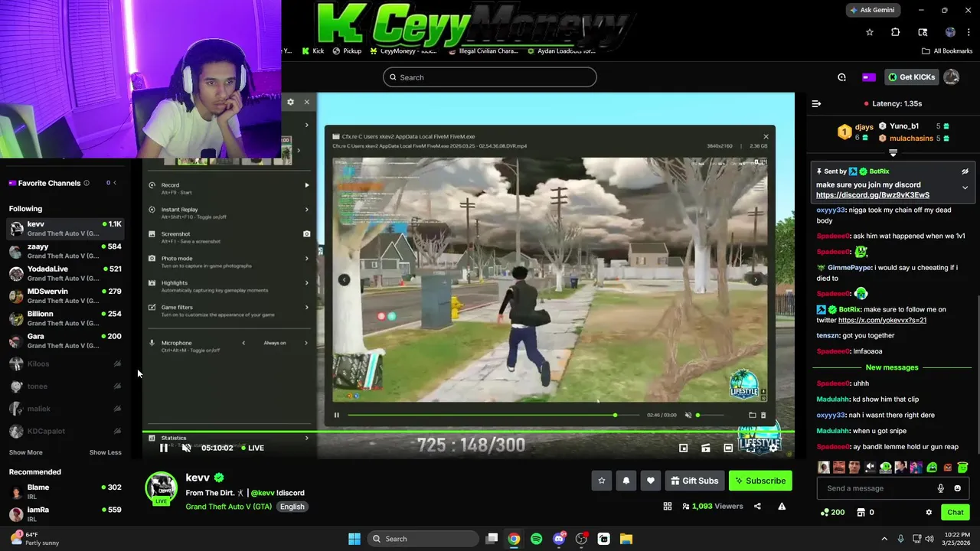This screenshot has height=551, width=980.
Task: Open Gara channel in Following list
Action: (64, 341)
